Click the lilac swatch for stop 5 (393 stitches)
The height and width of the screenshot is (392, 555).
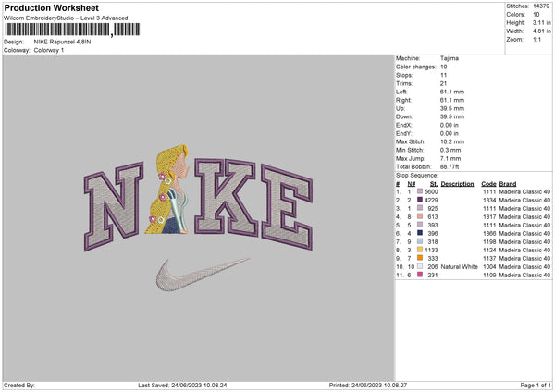[420, 225]
